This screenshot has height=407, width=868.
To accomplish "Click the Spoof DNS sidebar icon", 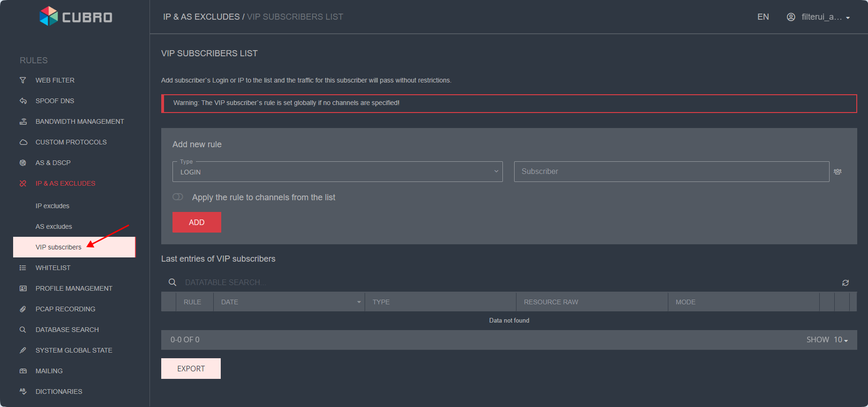I will (x=23, y=101).
